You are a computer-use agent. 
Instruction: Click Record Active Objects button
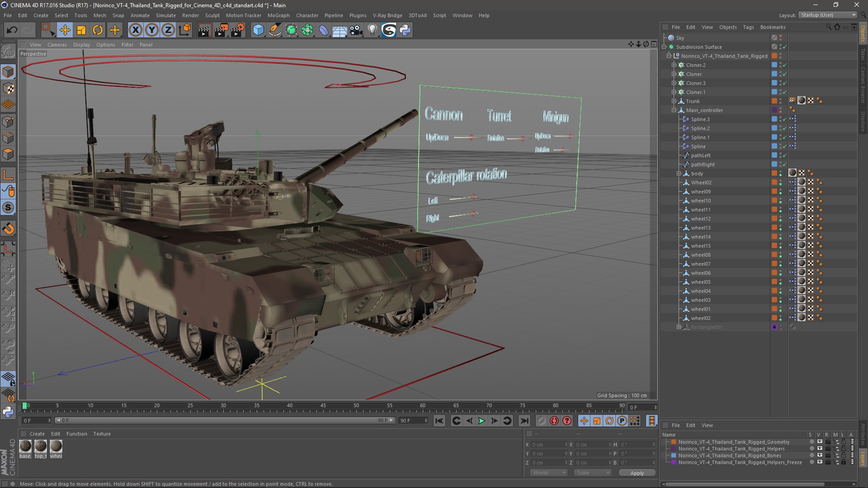pyautogui.click(x=541, y=421)
